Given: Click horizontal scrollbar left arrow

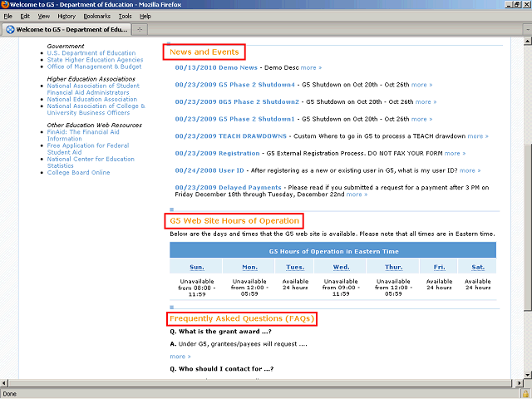Looking at the screenshot, I should click(x=3, y=383).
